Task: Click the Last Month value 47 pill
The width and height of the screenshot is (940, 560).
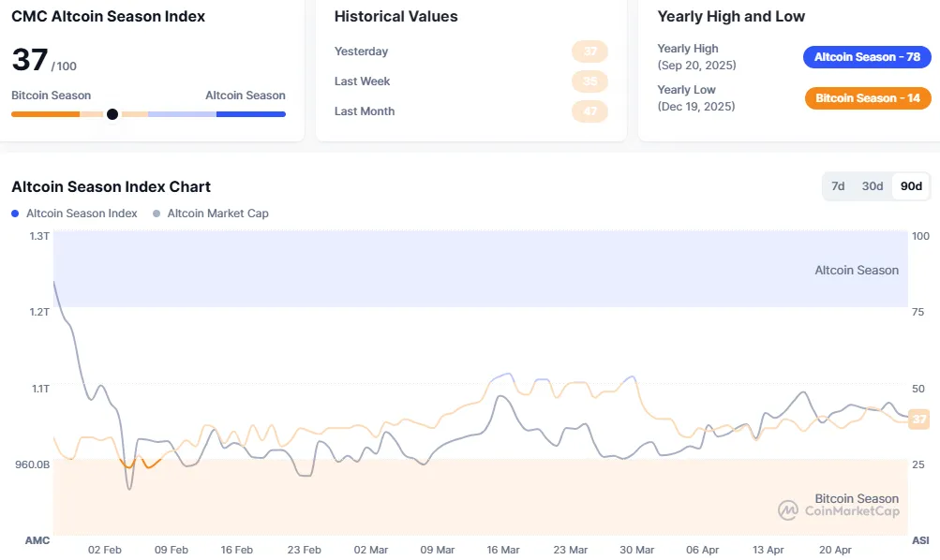Action: (x=589, y=111)
